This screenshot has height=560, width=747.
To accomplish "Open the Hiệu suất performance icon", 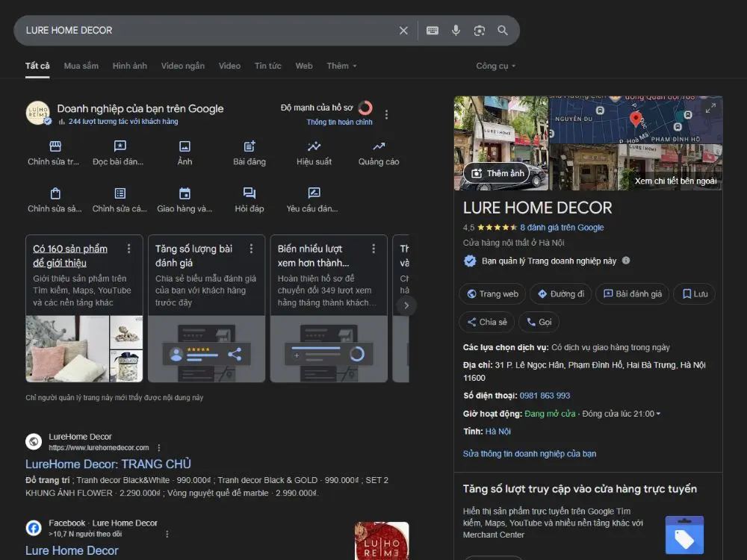I will click(314, 147).
